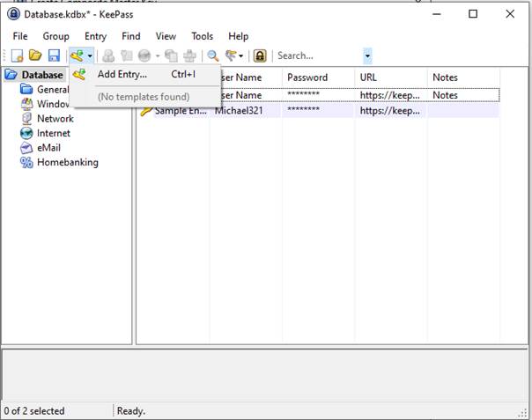The width and height of the screenshot is (532, 420).
Task: Click the Show Entries toolbar icon
Action: coord(231,56)
